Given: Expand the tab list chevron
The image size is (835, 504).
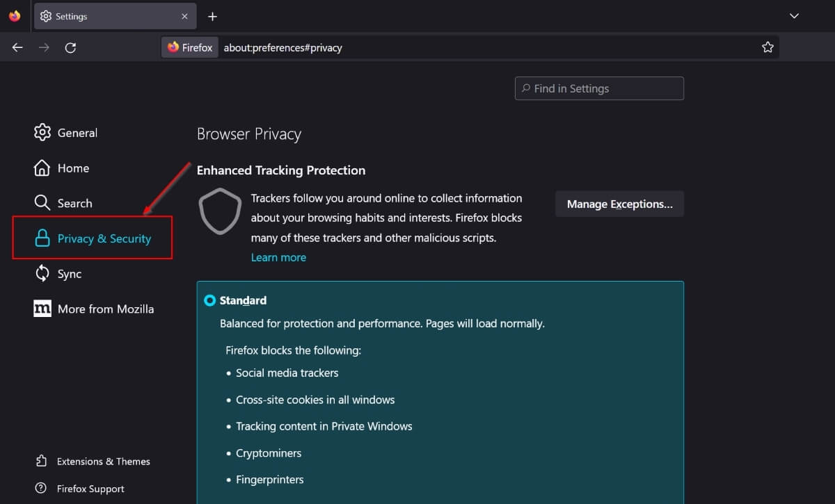Looking at the screenshot, I should 794,15.
